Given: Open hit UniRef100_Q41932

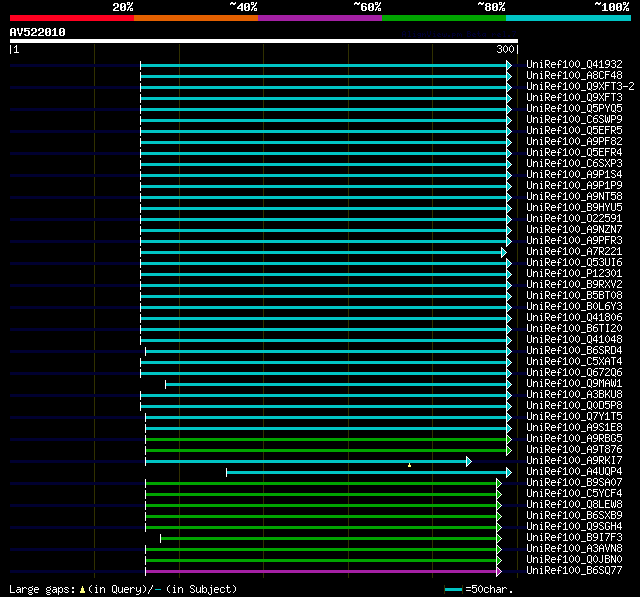Looking at the screenshot, I should [574, 64].
